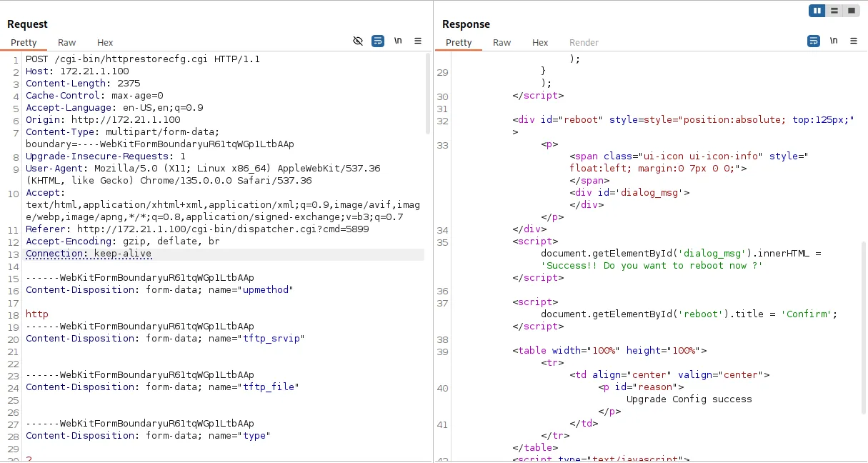The image size is (868, 463).
Task: Click the name="tftp_srvip" Content-Disposition line
Action: 166,339
